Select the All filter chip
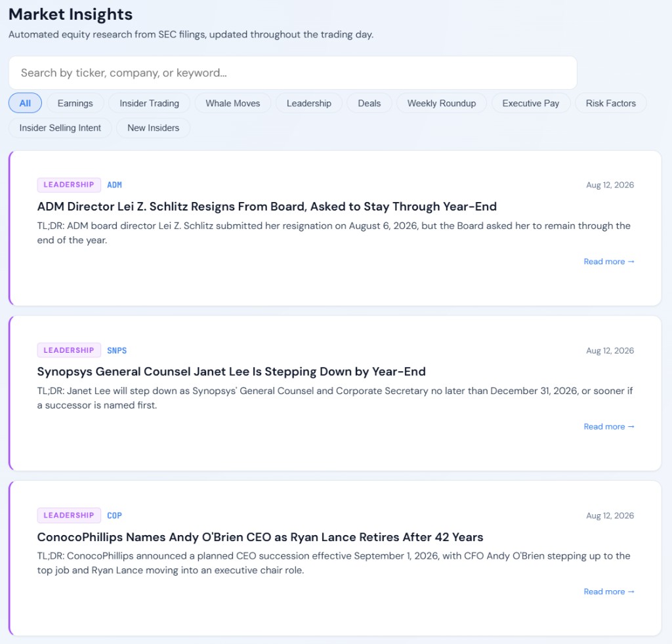Image resolution: width=672 pixels, height=644 pixels. tap(26, 103)
